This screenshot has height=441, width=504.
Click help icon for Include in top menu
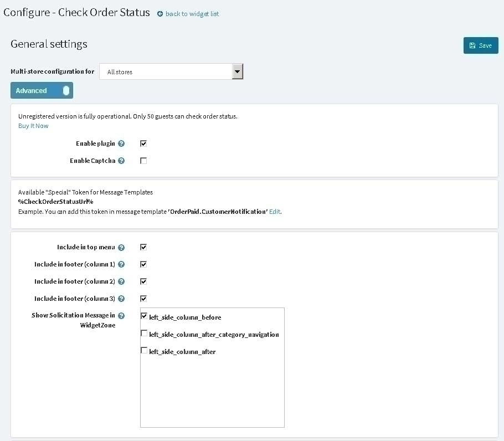click(121, 248)
